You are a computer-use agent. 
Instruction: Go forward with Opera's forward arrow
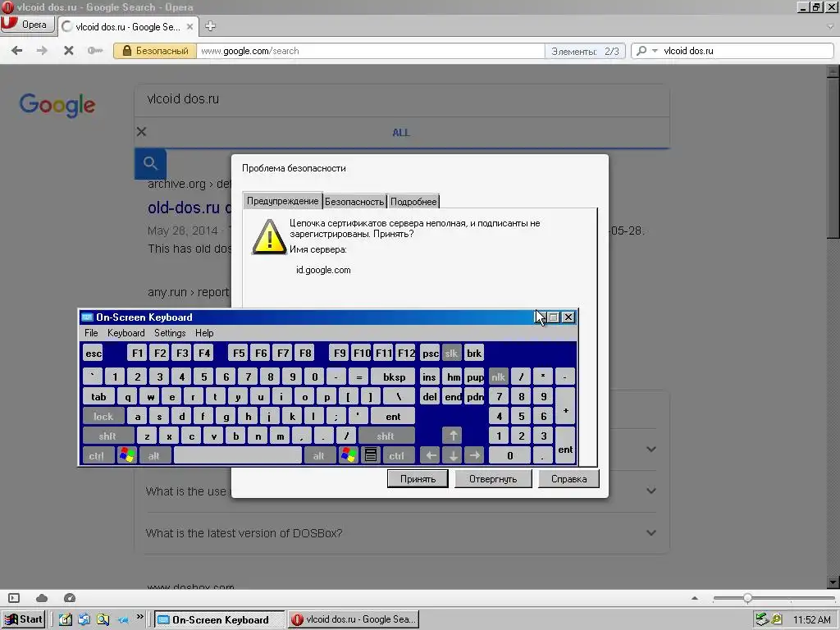pyautogui.click(x=42, y=51)
